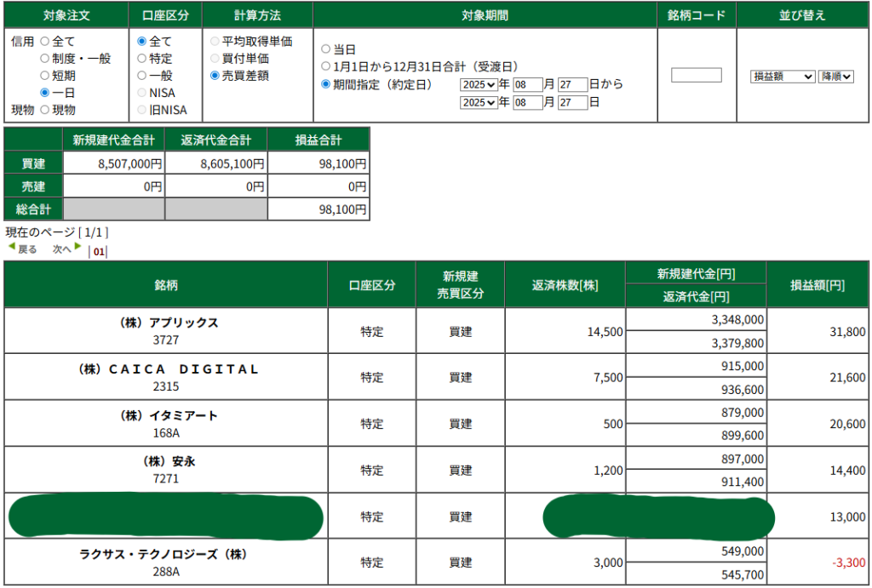Open page 01 link
Viewport: 872px width, 588px height.
(x=99, y=252)
